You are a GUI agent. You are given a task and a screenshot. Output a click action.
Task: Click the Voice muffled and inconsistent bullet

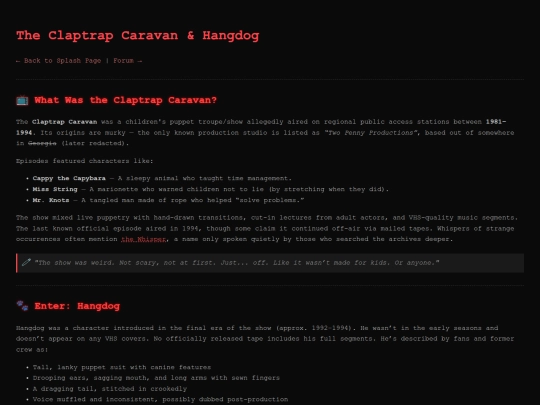coord(160,399)
